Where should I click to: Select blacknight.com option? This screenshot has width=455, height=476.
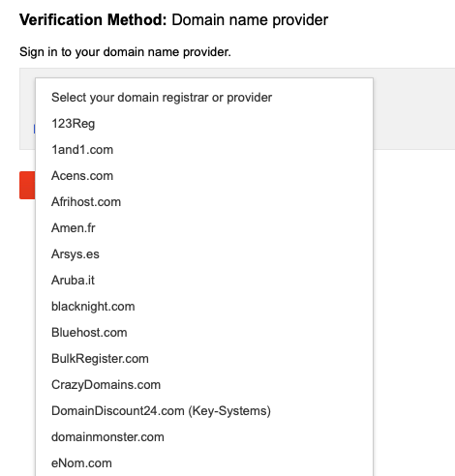pos(204,307)
